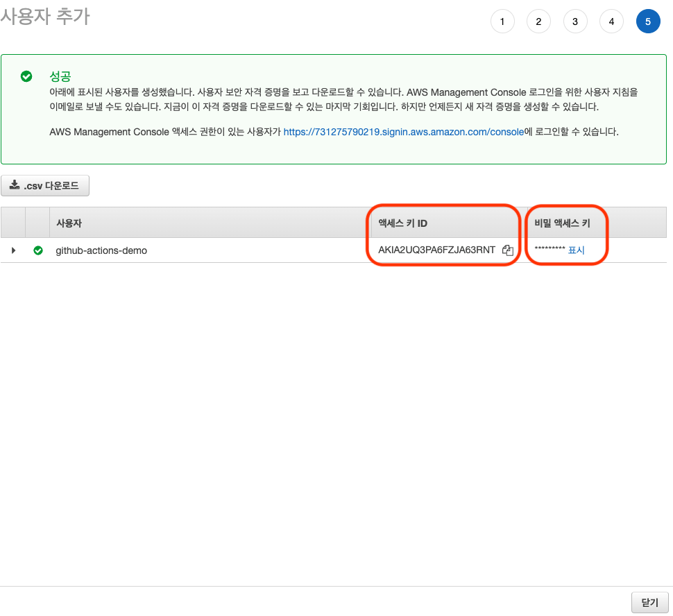Click the step 1 circle indicator
The image size is (673, 616).
[502, 22]
